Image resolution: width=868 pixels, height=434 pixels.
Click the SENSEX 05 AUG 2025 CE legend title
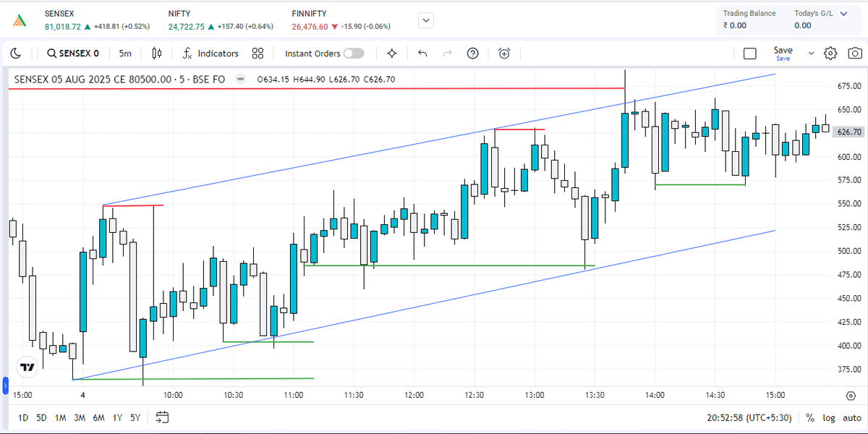[x=120, y=80]
